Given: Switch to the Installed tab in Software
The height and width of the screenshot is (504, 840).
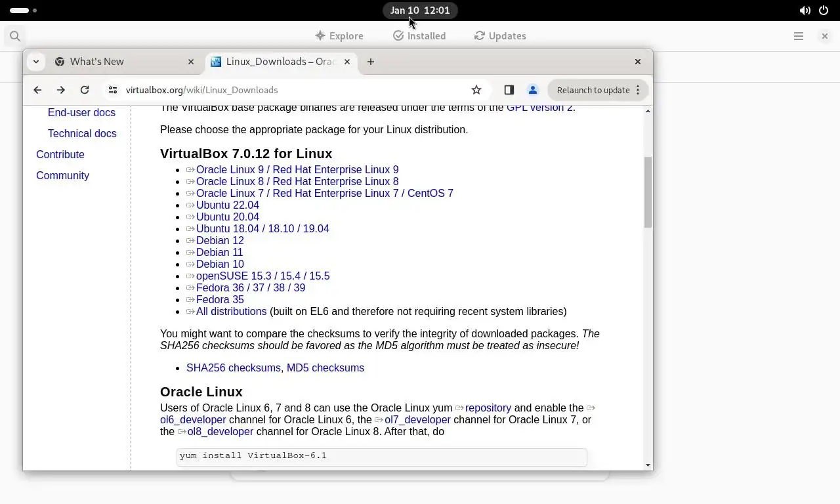Looking at the screenshot, I should tap(419, 36).
